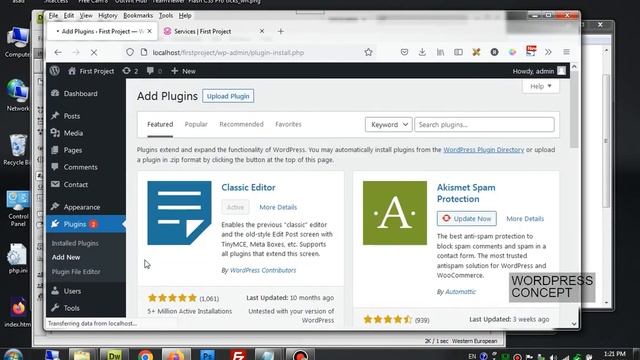The width and height of the screenshot is (640, 360).
Task: Switch to the Recommended tab
Action: 241,124
